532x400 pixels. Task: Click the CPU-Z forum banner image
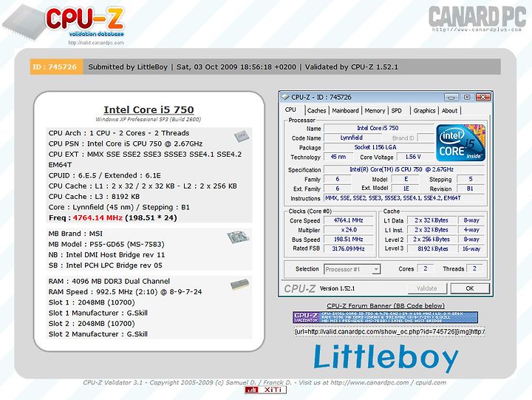385,317
